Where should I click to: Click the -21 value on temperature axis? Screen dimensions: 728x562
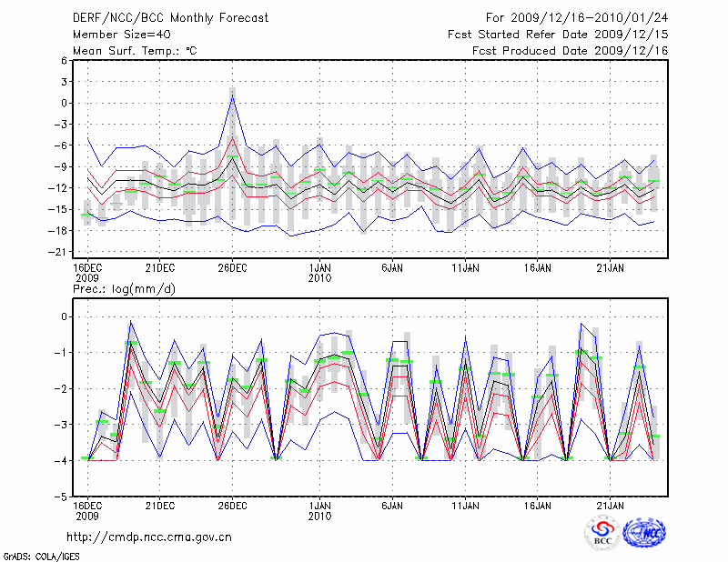pos(63,252)
